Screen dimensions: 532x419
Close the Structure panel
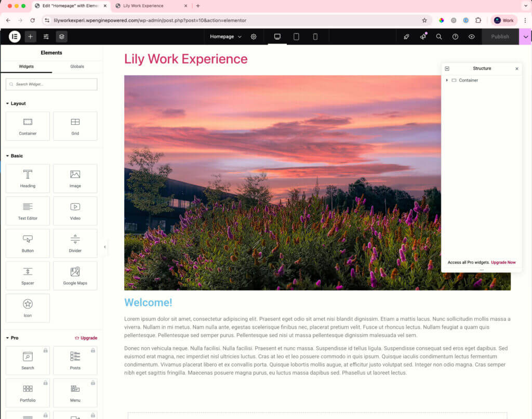click(517, 69)
